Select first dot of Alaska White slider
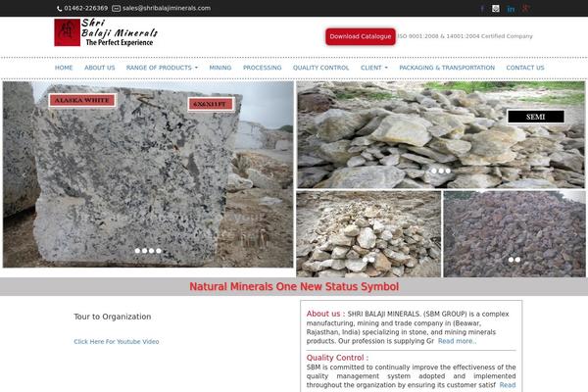 [137, 251]
